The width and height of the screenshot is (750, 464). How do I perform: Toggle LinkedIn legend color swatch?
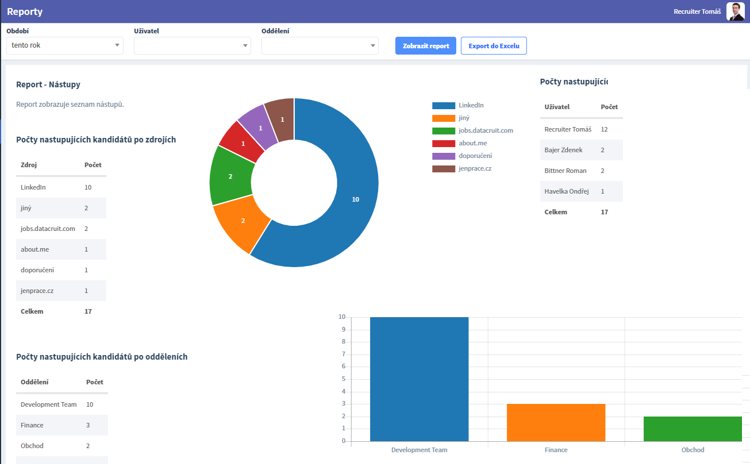[x=443, y=105]
